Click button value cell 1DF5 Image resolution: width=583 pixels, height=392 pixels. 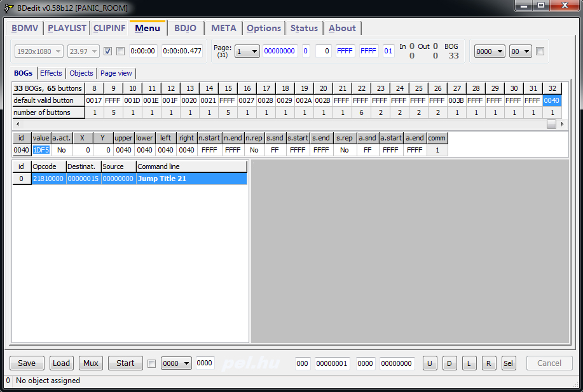[x=41, y=150]
